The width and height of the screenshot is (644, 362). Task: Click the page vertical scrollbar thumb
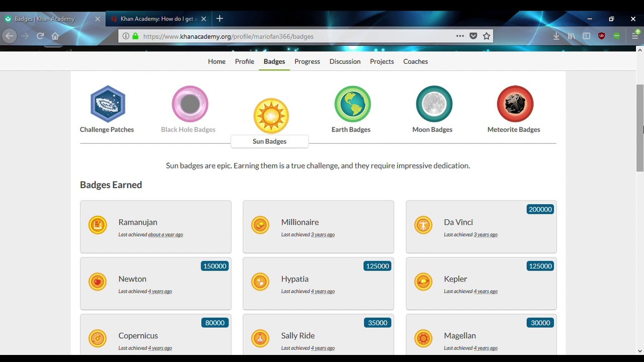(640, 128)
